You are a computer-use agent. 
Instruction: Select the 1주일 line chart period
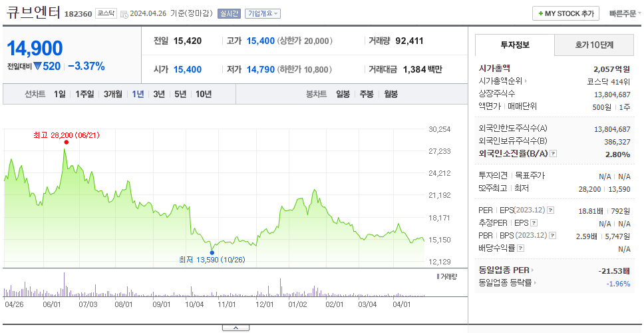(84, 94)
